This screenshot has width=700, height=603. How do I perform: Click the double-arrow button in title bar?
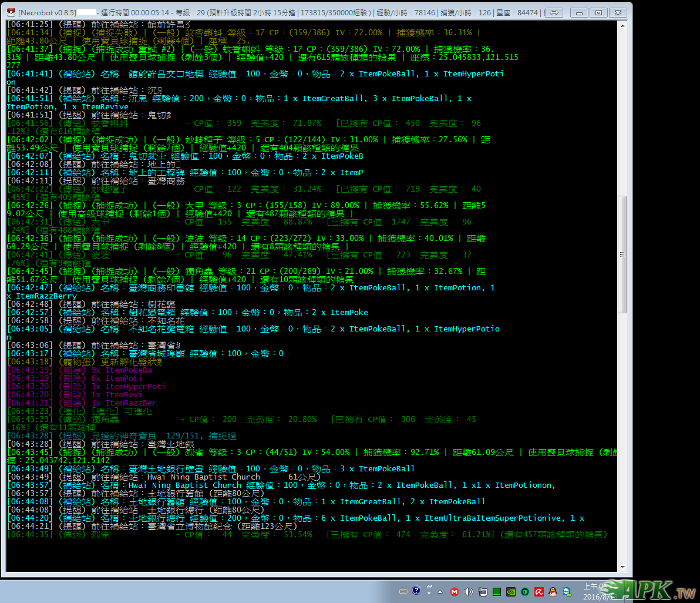coord(554,12)
